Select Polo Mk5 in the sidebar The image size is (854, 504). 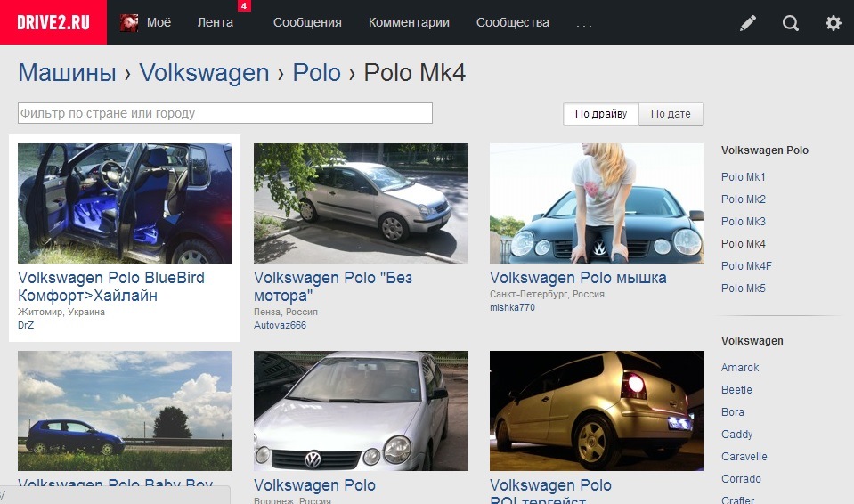pyautogui.click(x=743, y=289)
